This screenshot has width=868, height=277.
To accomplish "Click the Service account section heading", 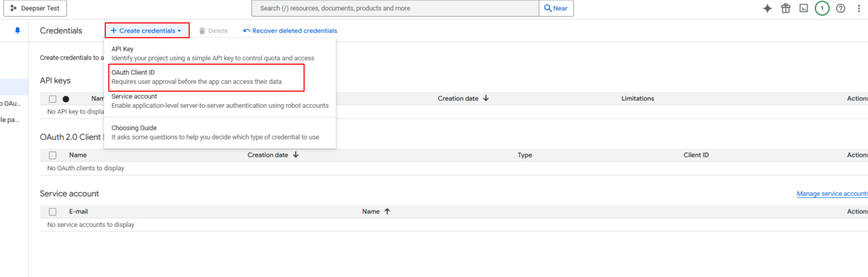I will tap(69, 193).
